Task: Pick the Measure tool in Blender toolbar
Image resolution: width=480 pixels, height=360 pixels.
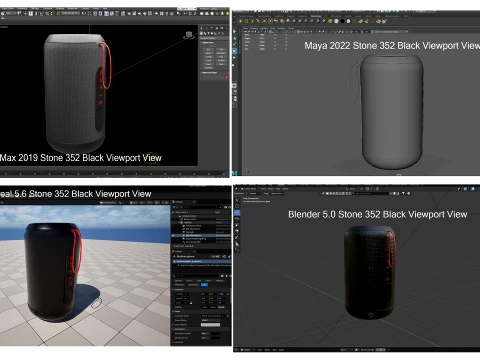Action: pyautogui.click(x=237, y=244)
